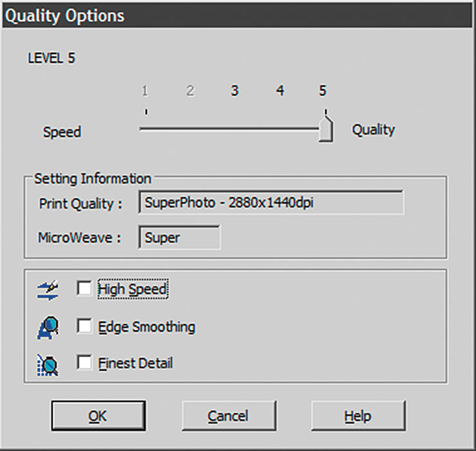Screen dimensions: 476x451
Task: Click the Edge Smoothing magnifier icon
Action: click(x=48, y=328)
